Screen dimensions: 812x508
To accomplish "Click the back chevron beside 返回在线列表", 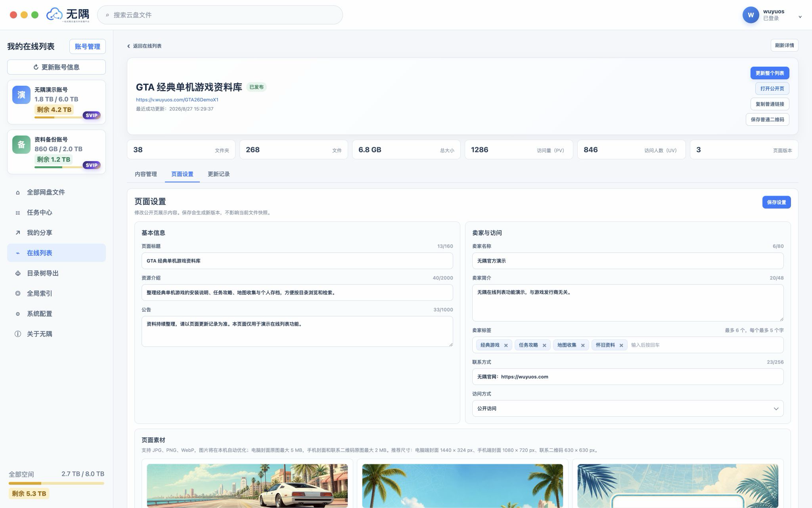I will [128, 46].
